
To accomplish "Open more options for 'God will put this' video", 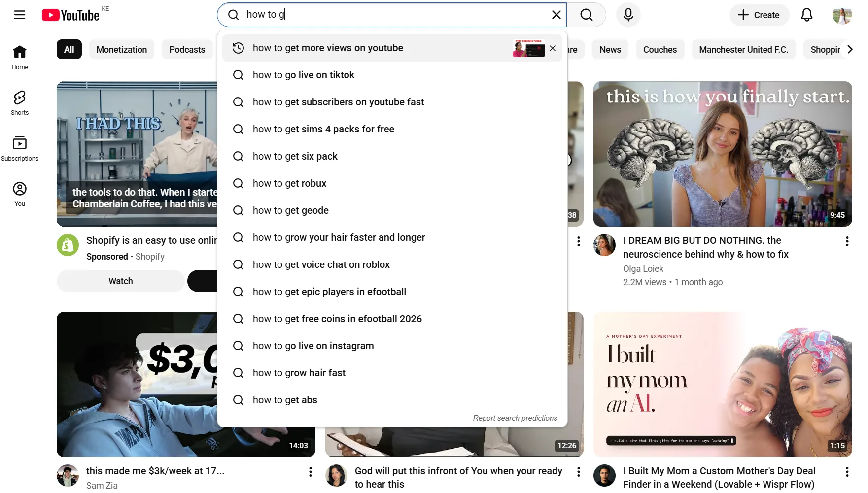I will pos(578,472).
